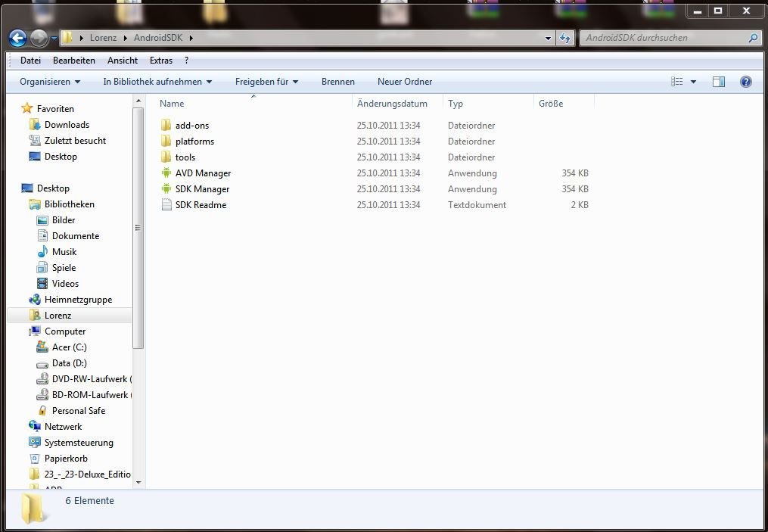
Task: Click the Forward navigation arrow
Action: [39, 38]
